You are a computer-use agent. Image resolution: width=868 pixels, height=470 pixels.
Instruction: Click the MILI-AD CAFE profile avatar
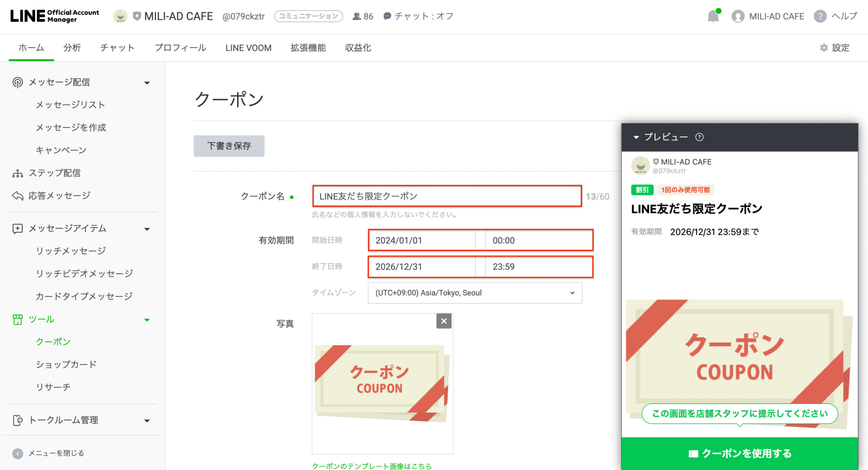(739, 16)
